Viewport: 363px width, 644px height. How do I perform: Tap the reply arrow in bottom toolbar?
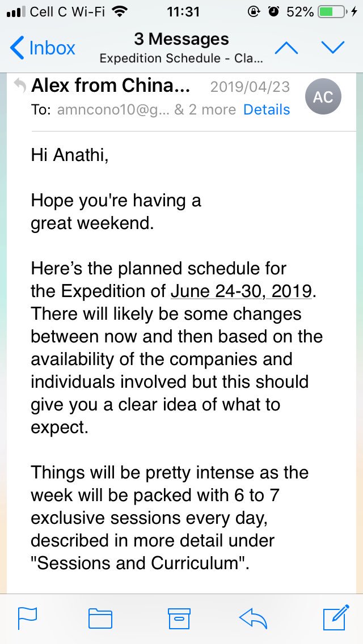tap(253, 618)
